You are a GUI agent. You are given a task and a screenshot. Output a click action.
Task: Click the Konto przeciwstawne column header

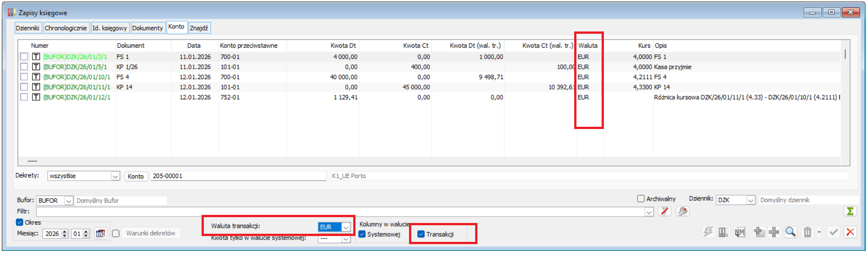pyautogui.click(x=249, y=45)
